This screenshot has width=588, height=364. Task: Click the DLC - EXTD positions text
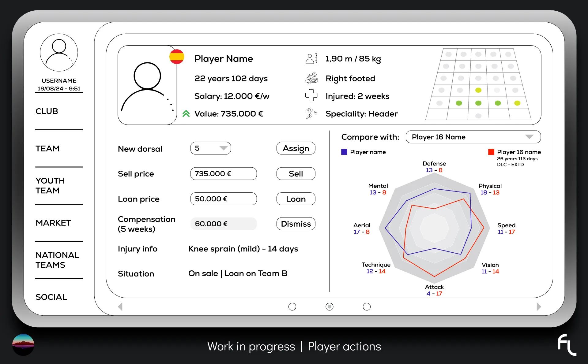510,165
